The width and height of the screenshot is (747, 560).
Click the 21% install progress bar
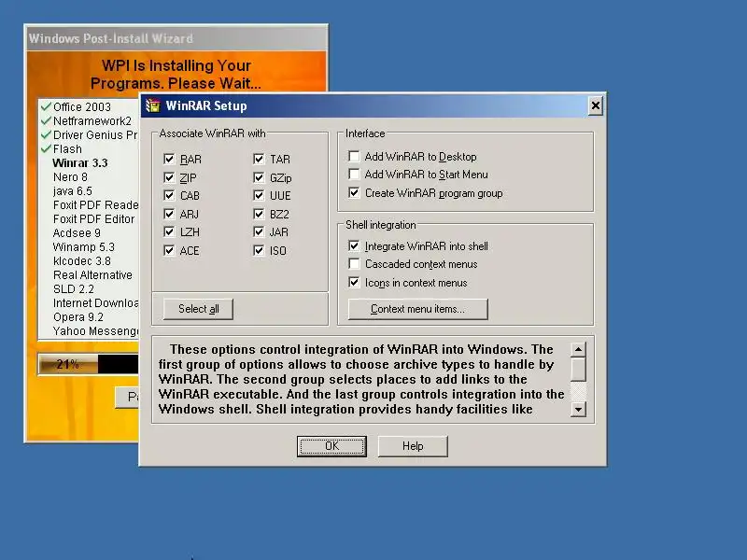click(89, 364)
